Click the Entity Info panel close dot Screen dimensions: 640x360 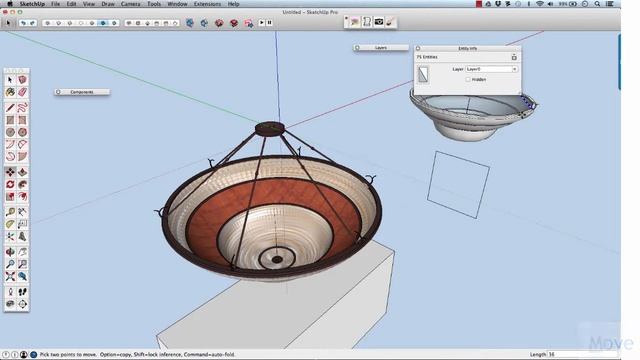(x=418, y=48)
